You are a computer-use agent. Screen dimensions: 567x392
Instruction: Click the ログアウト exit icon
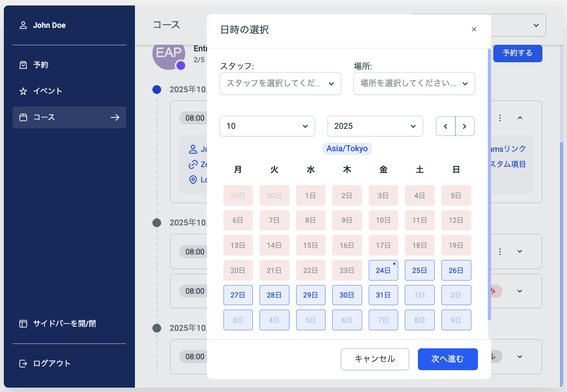click(x=23, y=364)
